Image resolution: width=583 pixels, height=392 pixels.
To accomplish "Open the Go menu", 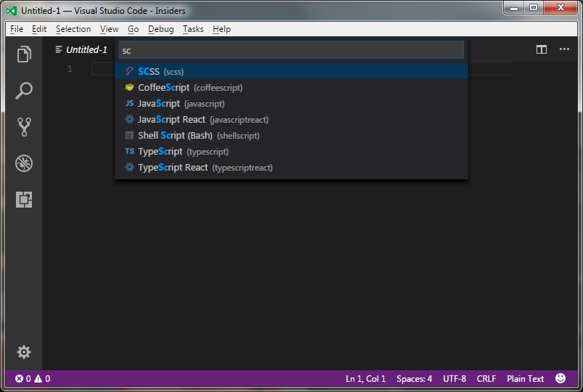I will click(133, 29).
